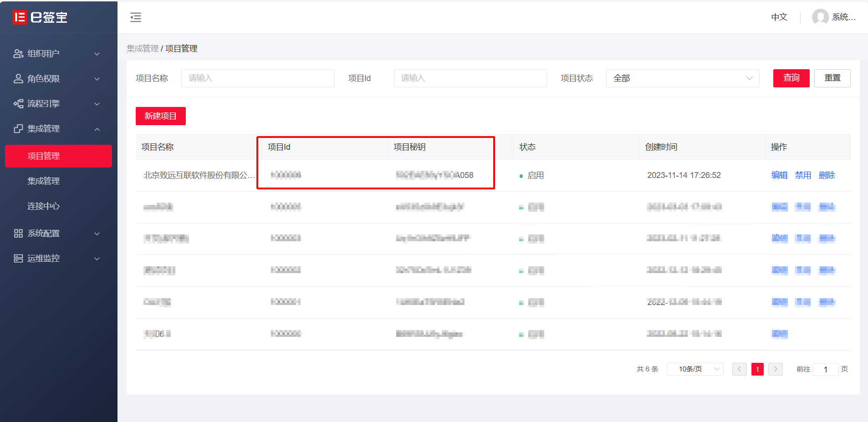Click the 新建项目 button
Image resolution: width=868 pixels, height=422 pixels.
point(160,116)
